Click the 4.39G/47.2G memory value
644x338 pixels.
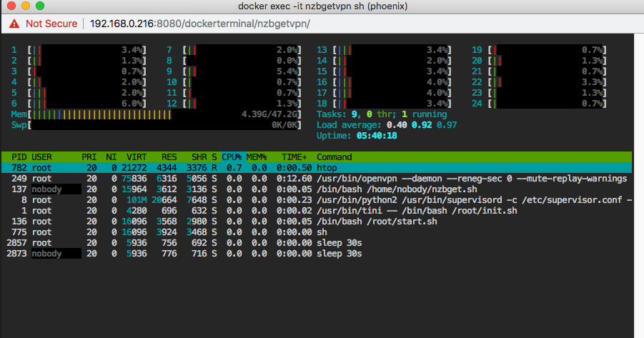[269, 114]
